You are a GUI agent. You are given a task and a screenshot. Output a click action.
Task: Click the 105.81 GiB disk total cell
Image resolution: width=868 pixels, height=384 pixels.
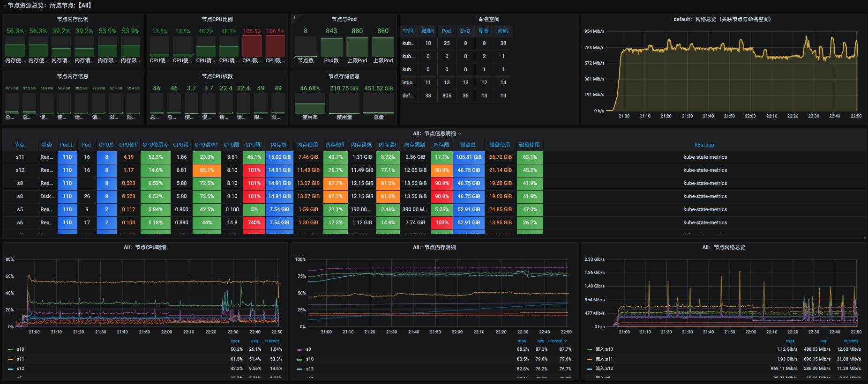pos(469,157)
